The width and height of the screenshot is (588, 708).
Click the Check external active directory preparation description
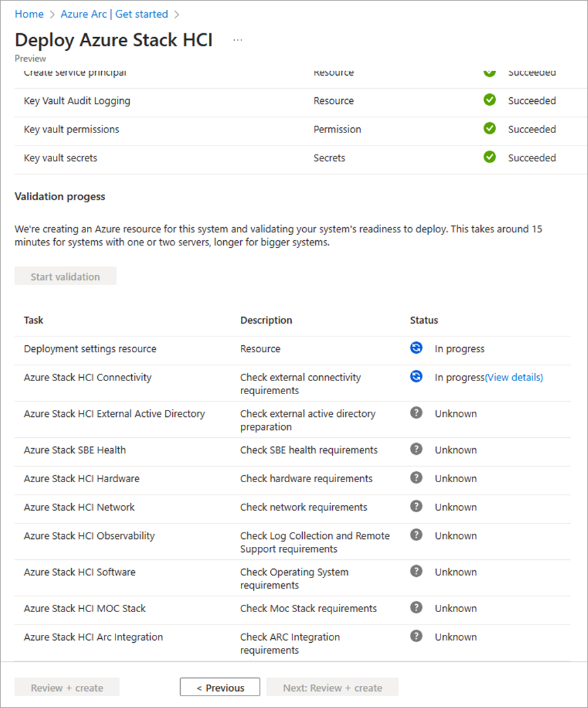click(307, 420)
